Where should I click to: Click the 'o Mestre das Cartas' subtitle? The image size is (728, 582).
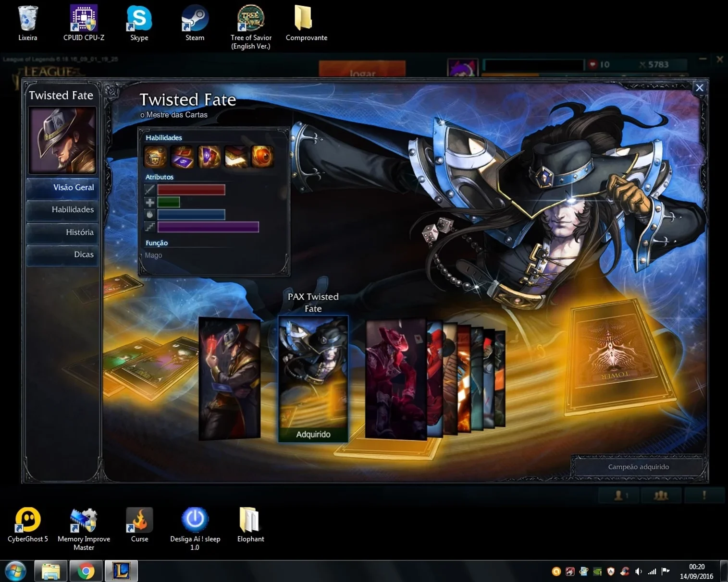pyautogui.click(x=174, y=115)
